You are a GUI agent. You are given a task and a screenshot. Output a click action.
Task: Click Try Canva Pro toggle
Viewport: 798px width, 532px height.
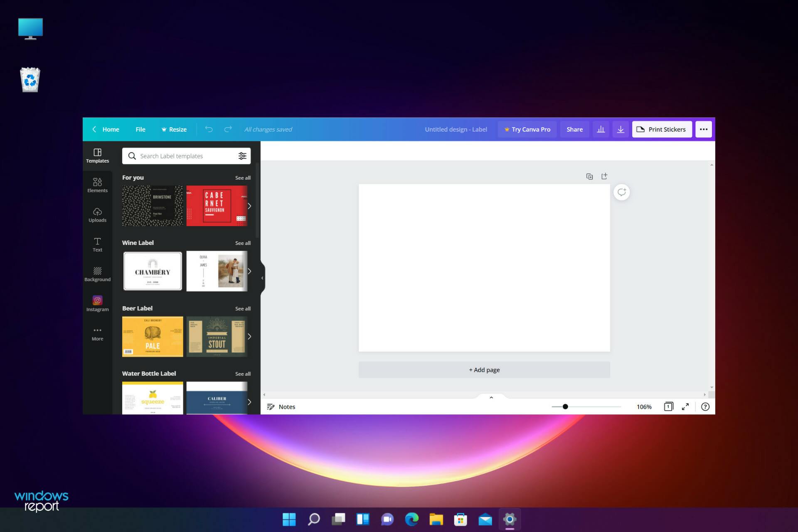click(526, 129)
